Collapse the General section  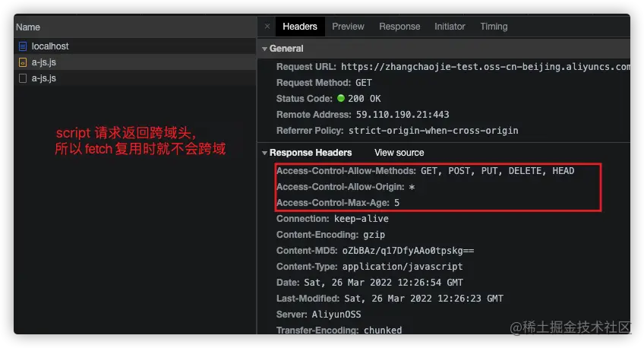[264, 49]
